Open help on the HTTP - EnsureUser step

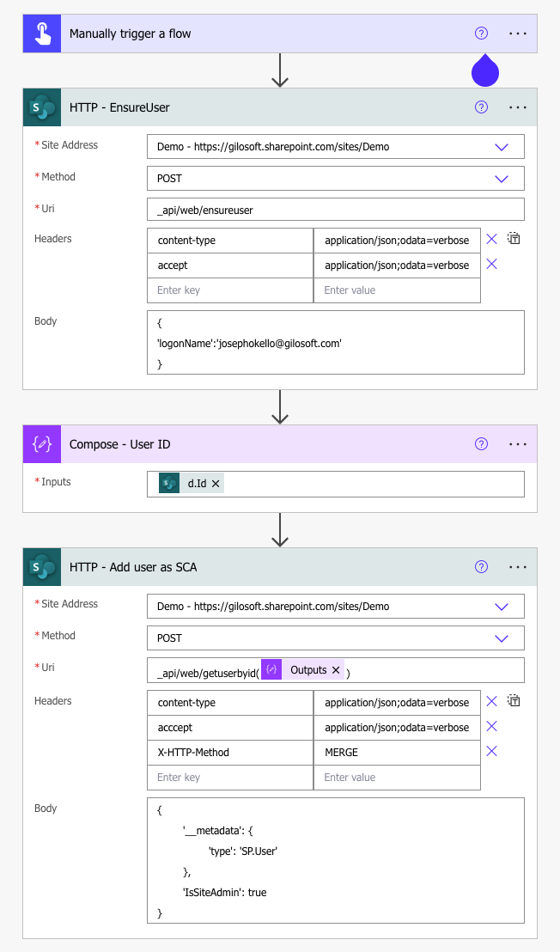481,107
